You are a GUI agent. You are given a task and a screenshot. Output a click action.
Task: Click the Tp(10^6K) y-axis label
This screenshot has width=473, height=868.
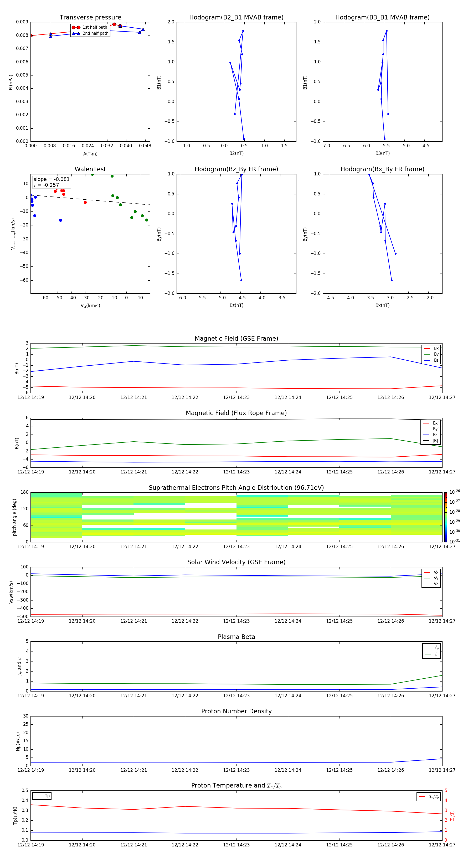click(x=15, y=815)
